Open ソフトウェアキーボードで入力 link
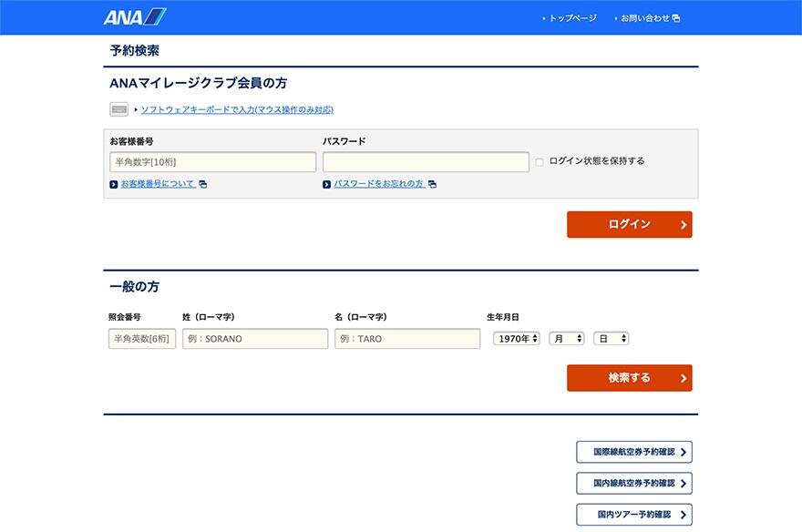This screenshot has width=802, height=532. tap(237, 110)
